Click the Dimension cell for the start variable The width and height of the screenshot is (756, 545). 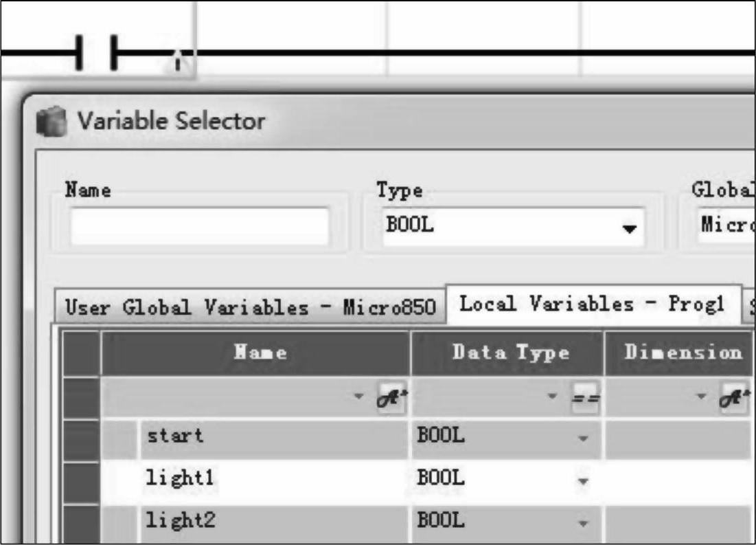pos(676,437)
